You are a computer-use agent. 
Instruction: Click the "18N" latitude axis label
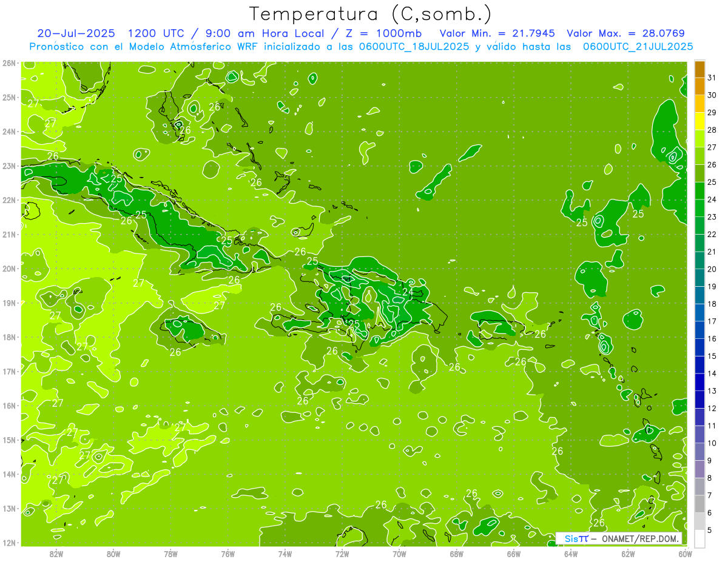coord(9,336)
